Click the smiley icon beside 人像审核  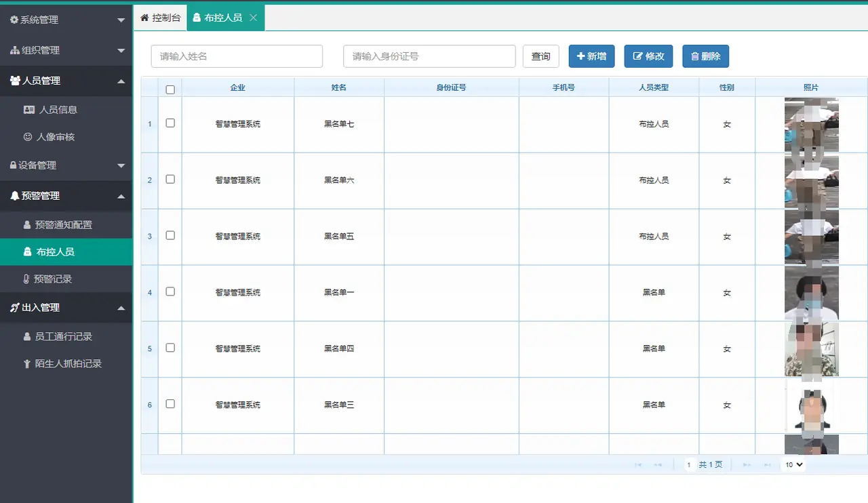(28, 137)
